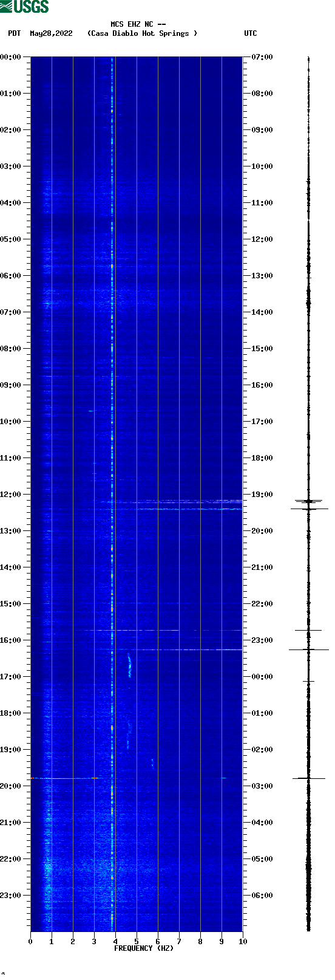
Task: Click the PDT timezone label
Action: (15, 33)
